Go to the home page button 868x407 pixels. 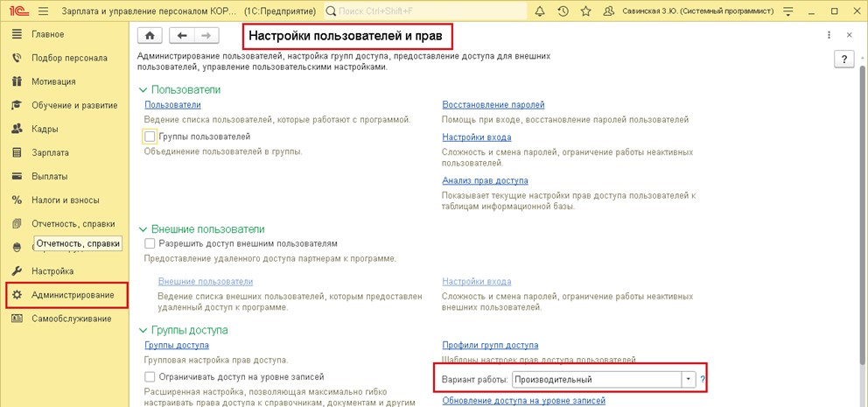[x=150, y=35]
